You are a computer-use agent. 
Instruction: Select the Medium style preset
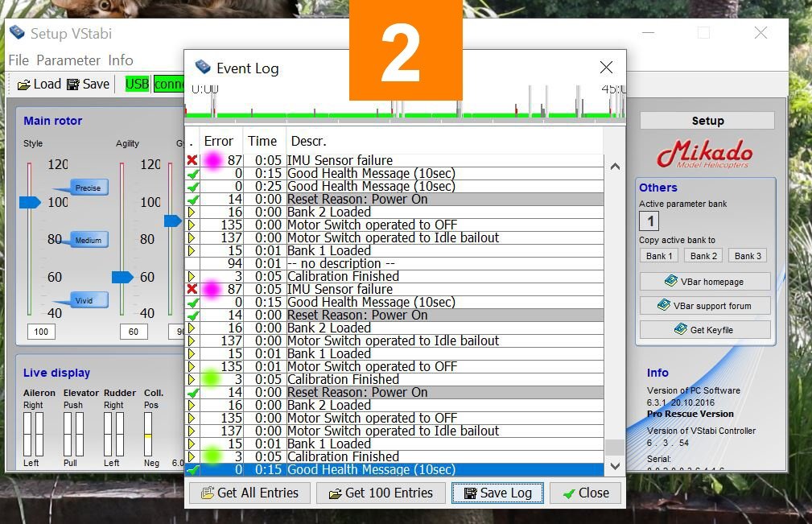point(87,240)
